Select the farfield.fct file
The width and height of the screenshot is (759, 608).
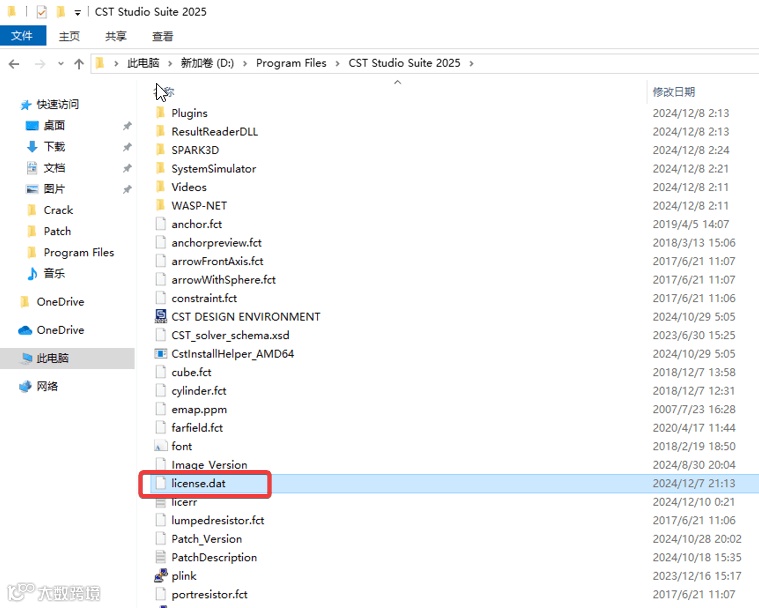click(x=197, y=427)
